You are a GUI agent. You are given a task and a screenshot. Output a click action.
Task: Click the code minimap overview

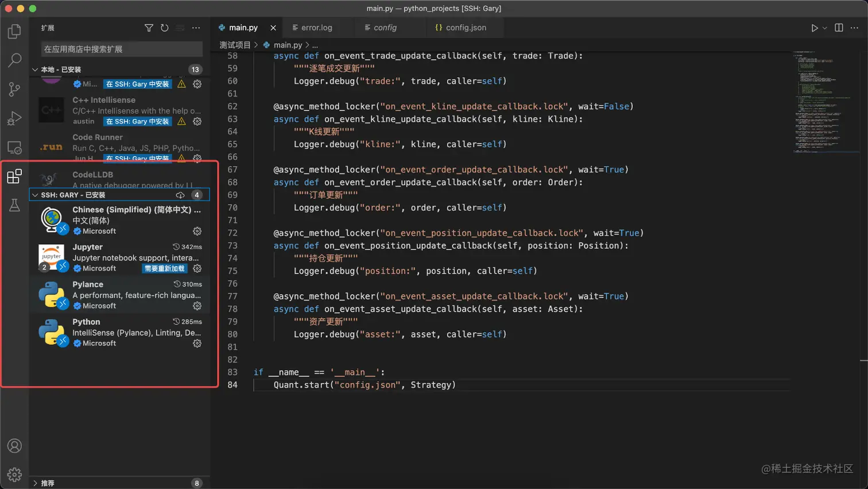tap(826, 102)
